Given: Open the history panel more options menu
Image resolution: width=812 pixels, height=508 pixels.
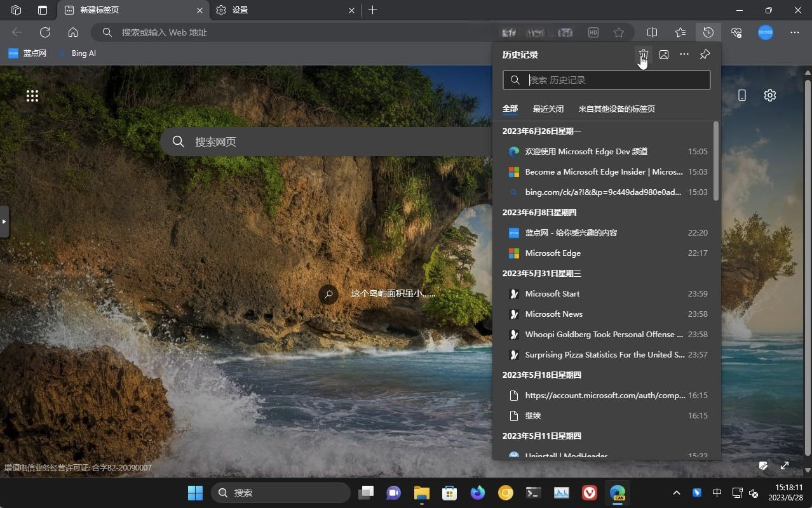Looking at the screenshot, I should pyautogui.click(x=684, y=55).
